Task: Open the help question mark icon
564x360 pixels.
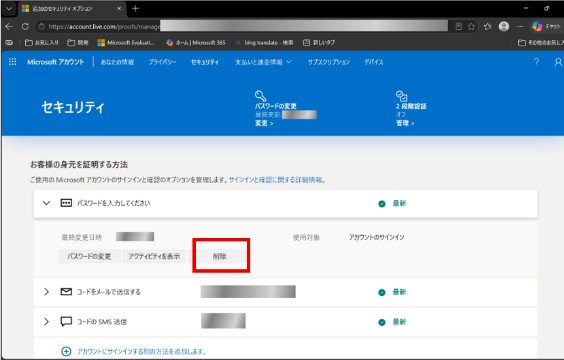Action: click(536, 62)
